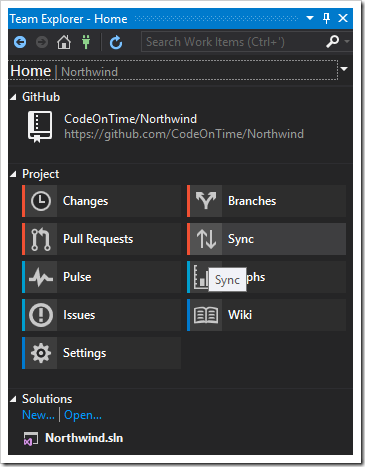Click the Settings label
The image size is (365, 467).
[85, 353]
